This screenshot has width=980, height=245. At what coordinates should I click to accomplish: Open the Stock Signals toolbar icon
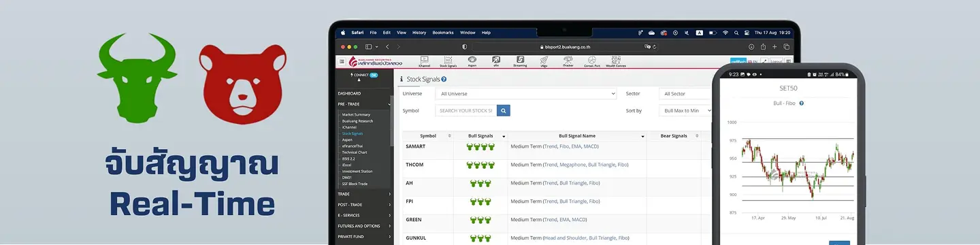click(x=448, y=61)
